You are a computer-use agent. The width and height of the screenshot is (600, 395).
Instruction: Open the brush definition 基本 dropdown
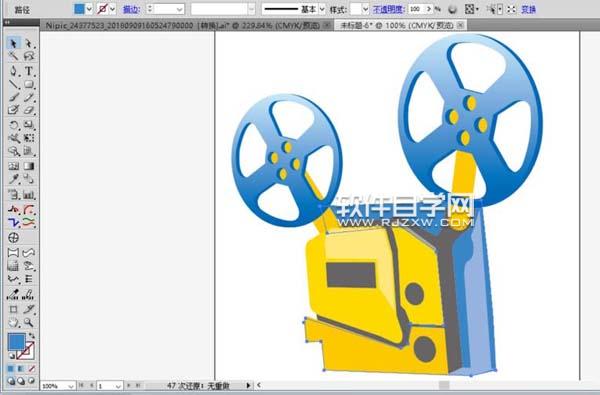pyautogui.click(x=322, y=9)
